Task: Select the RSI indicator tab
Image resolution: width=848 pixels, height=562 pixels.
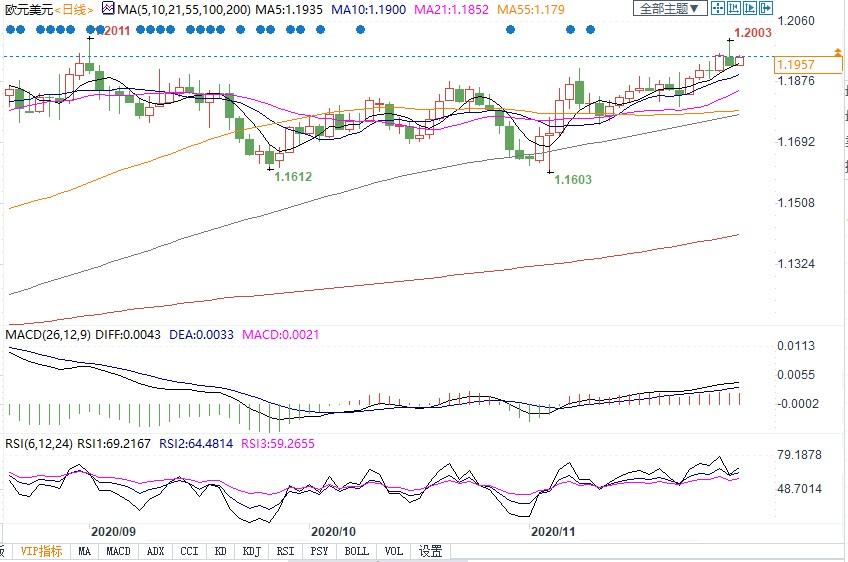Action: [x=285, y=551]
